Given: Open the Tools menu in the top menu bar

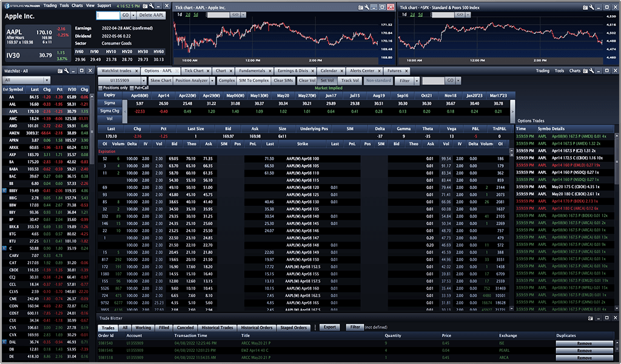Looking at the screenshot, I should pyautogui.click(x=64, y=5).
